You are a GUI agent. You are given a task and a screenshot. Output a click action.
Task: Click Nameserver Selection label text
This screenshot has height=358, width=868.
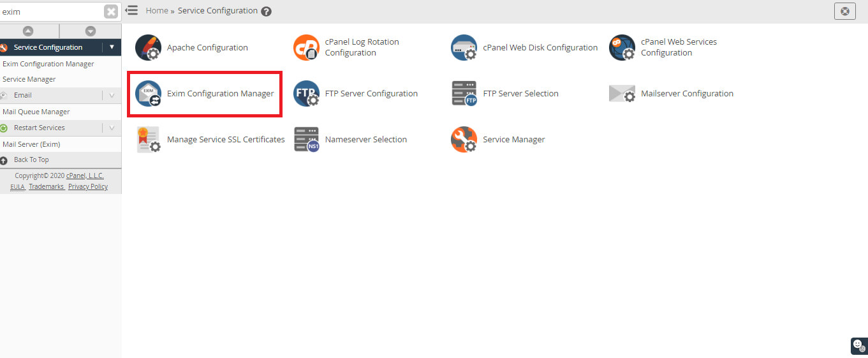coord(365,140)
